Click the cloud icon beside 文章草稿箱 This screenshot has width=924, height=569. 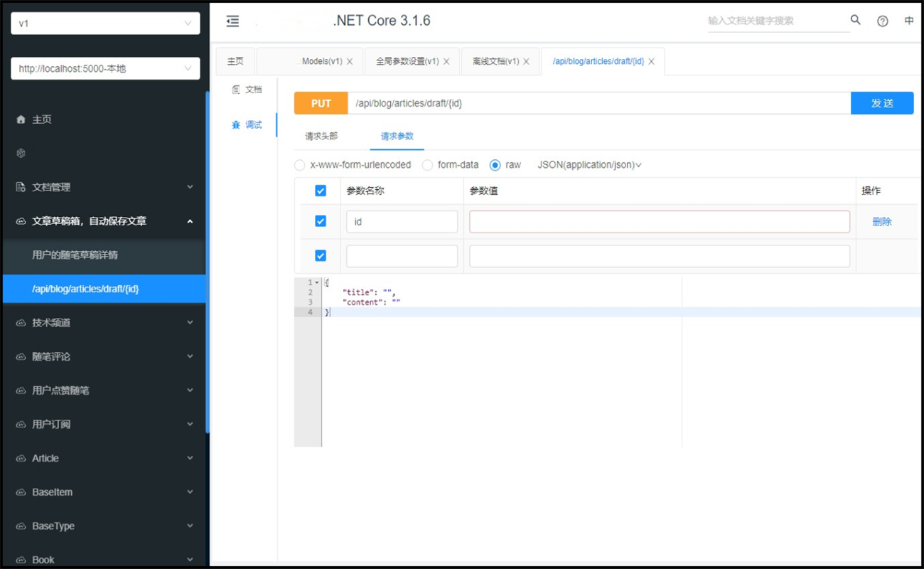click(x=21, y=221)
